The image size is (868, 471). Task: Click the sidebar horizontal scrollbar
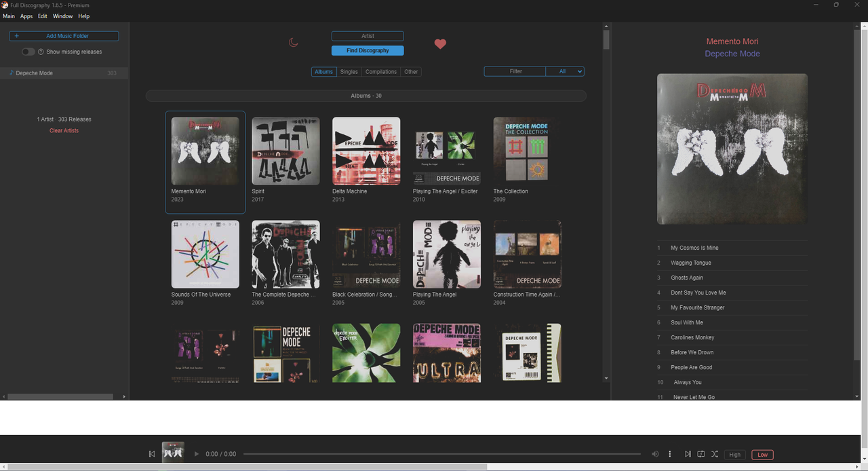(x=60, y=396)
